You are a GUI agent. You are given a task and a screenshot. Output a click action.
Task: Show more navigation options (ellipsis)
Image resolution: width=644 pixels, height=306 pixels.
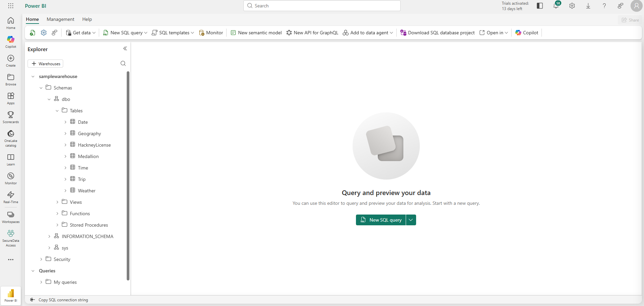pyautogui.click(x=11, y=260)
